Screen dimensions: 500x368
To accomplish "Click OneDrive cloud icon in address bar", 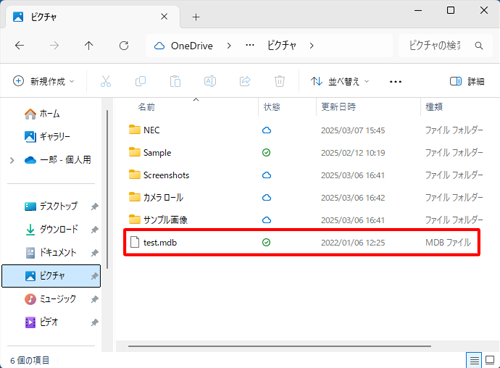I will (x=159, y=46).
